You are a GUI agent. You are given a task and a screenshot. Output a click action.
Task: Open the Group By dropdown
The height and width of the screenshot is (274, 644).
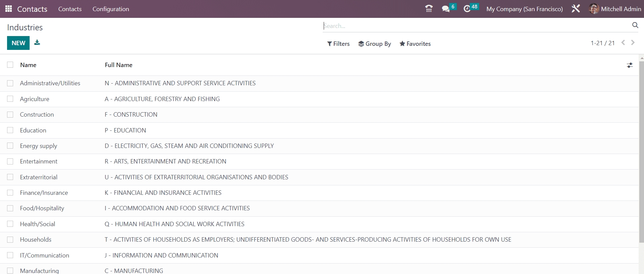pos(374,44)
